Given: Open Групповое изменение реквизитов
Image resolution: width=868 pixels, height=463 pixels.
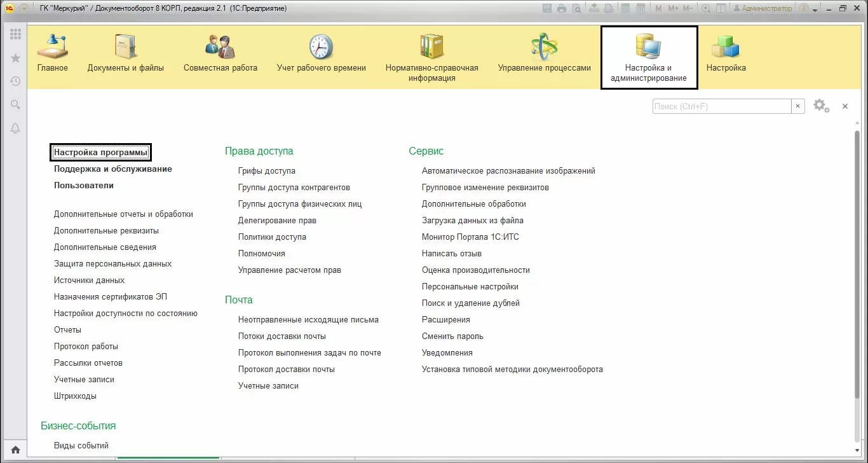Looking at the screenshot, I should point(485,188).
